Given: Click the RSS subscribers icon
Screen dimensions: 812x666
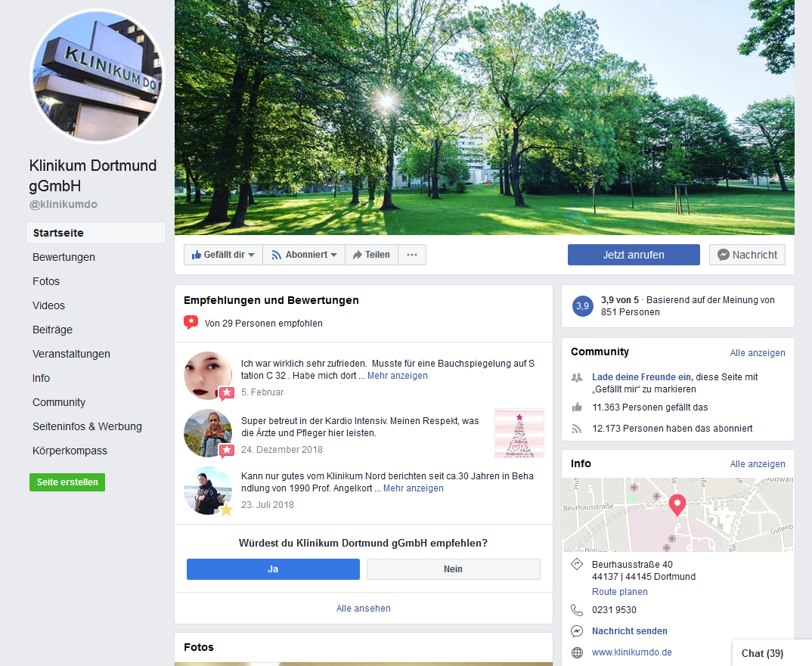Looking at the screenshot, I should click(x=577, y=429).
